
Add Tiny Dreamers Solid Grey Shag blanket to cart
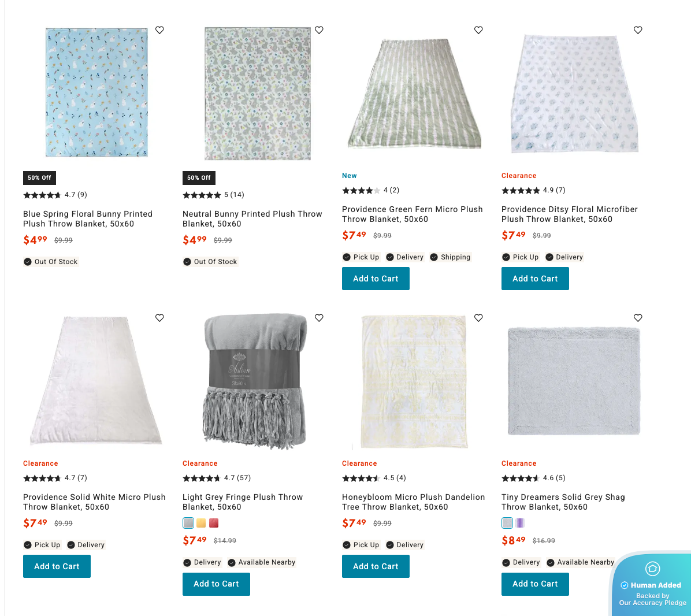[x=535, y=584]
